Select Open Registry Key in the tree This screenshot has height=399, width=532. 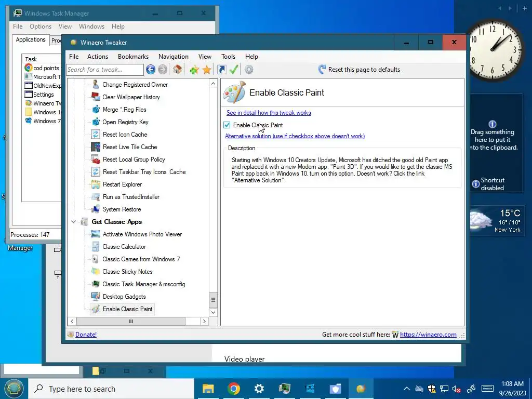125,122
